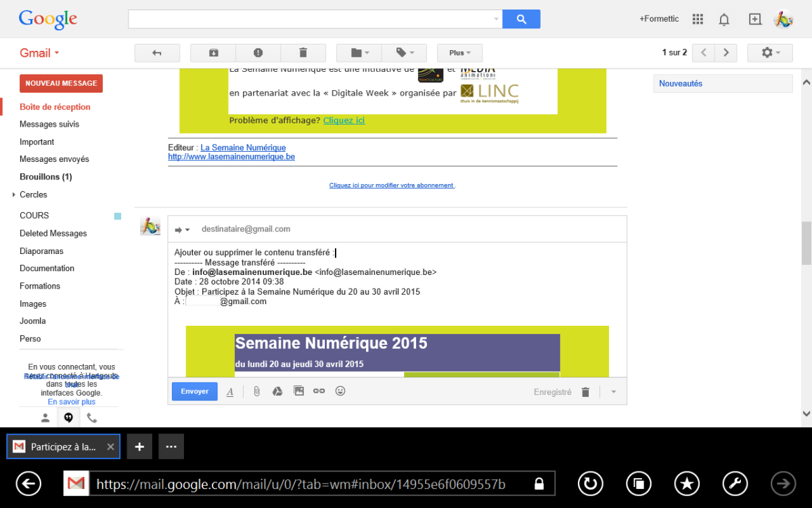
Task: Open browser page tools wrench
Action: [736, 484]
